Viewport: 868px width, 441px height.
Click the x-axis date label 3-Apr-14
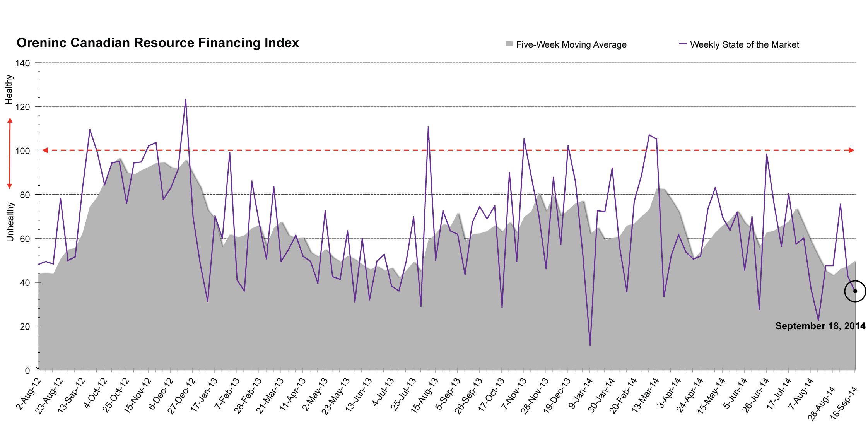click(669, 393)
